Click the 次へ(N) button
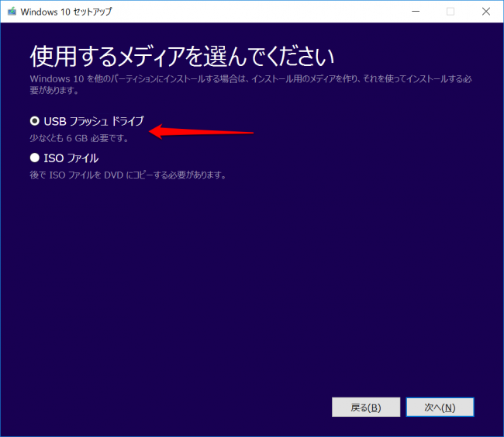 (x=440, y=408)
